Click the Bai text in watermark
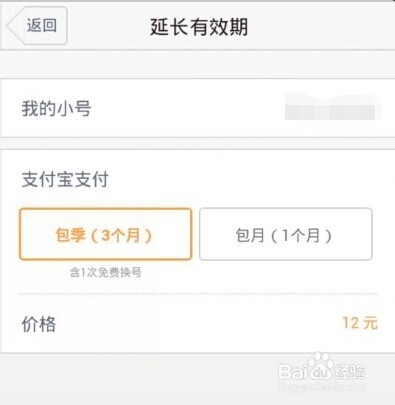 coord(293,371)
